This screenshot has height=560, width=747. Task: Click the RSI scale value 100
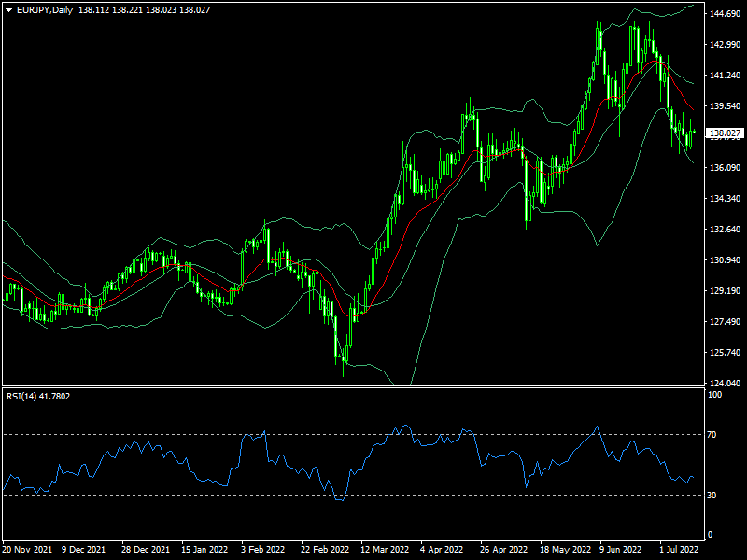click(x=714, y=394)
